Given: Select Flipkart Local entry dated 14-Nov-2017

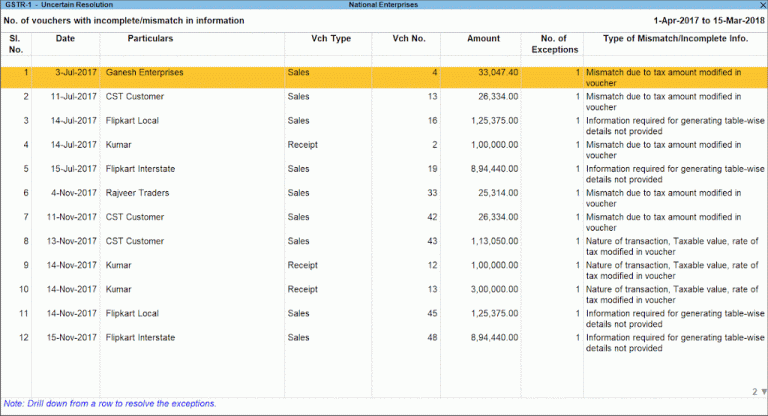Looking at the screenshot, I should [x=384, y=318].
